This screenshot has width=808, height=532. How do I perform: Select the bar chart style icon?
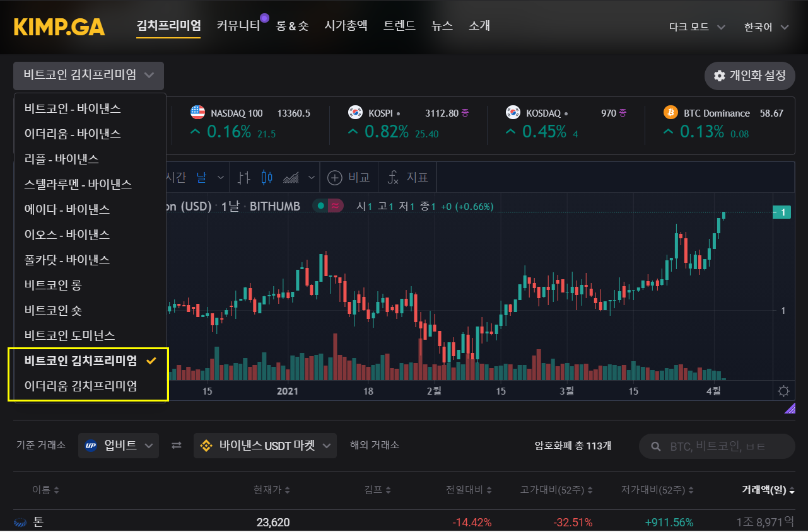click(x=244, y=178)
